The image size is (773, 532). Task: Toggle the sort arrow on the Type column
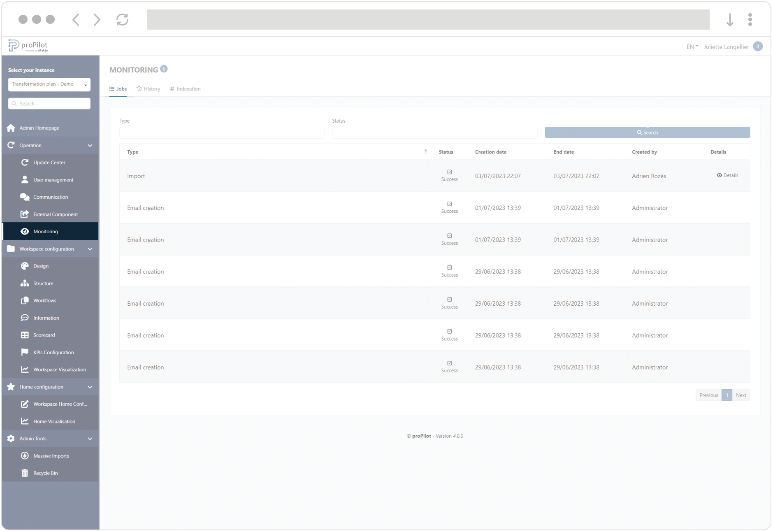click(426, 151)
